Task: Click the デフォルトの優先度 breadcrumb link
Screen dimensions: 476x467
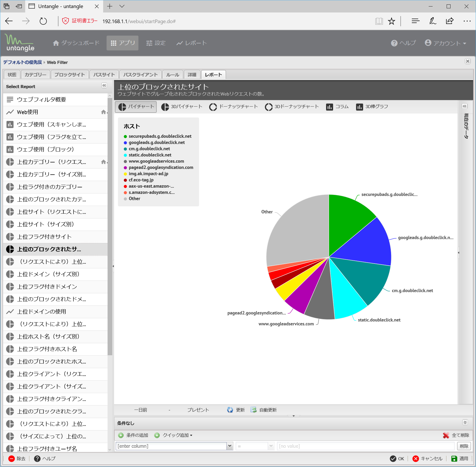Action: (x=23, y=62)
